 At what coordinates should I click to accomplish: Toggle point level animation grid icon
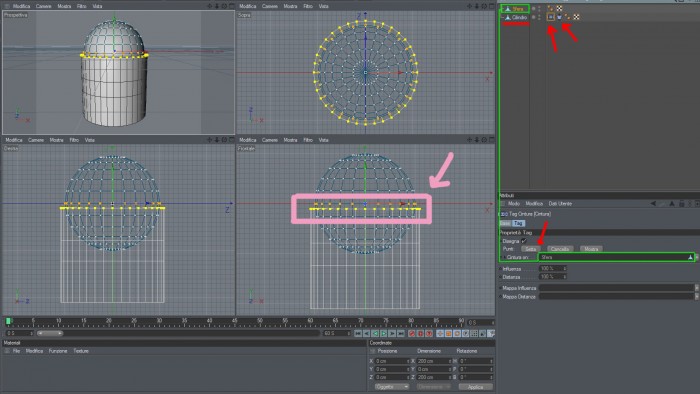pyautogui.click(x=474, y=333)
